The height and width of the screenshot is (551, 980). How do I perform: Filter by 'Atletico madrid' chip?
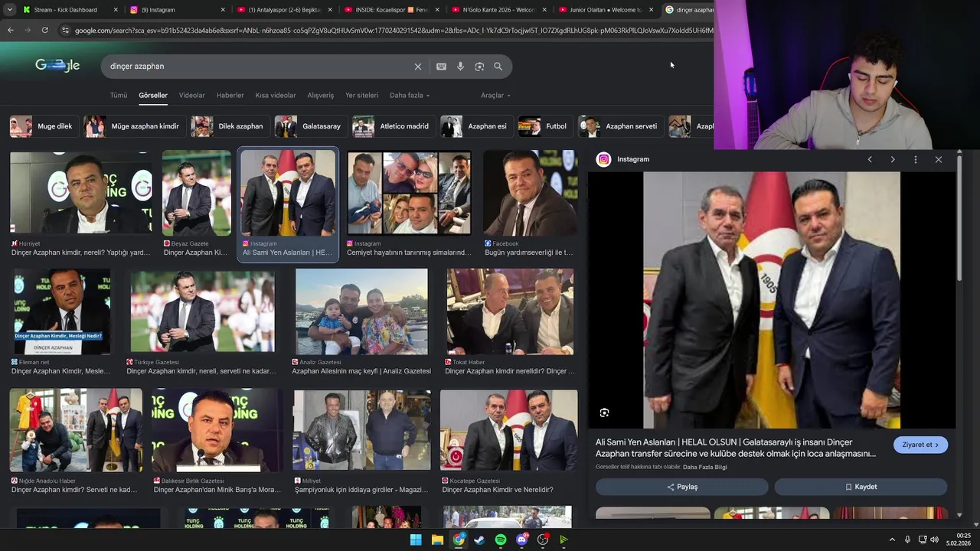click(x=392, y=126)
